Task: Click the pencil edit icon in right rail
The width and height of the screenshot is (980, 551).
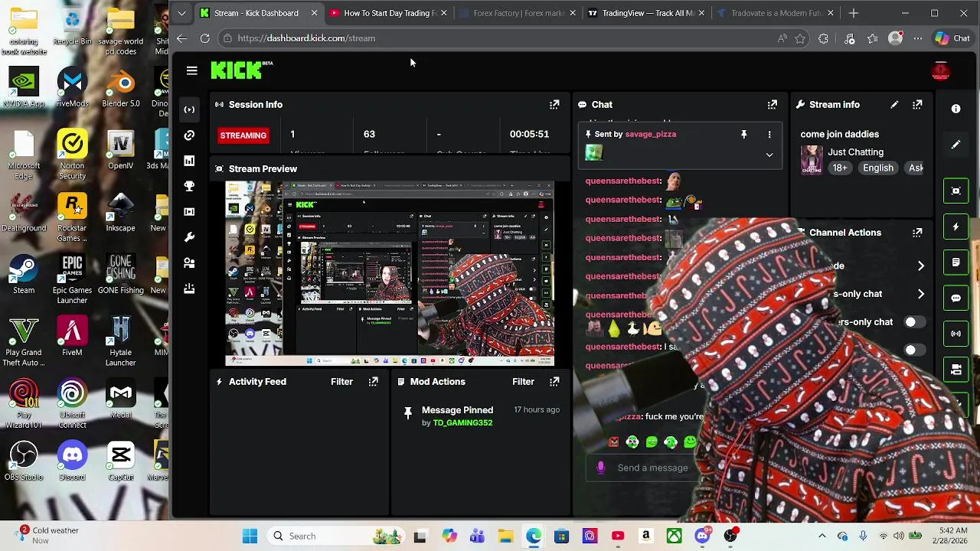Action: [955, 145]
